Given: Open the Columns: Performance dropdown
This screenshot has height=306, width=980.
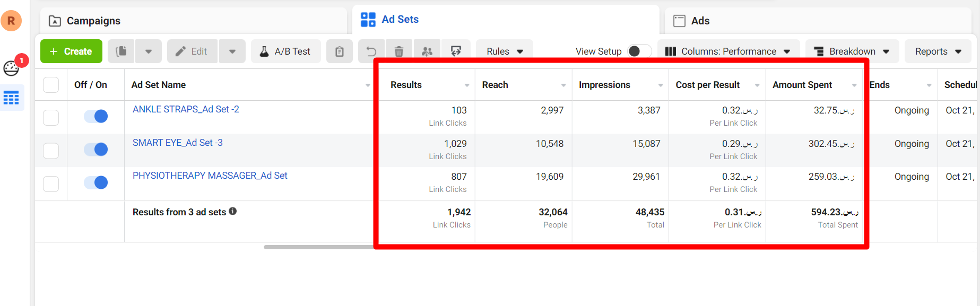Looking at the screenshot, I should 728,51.
